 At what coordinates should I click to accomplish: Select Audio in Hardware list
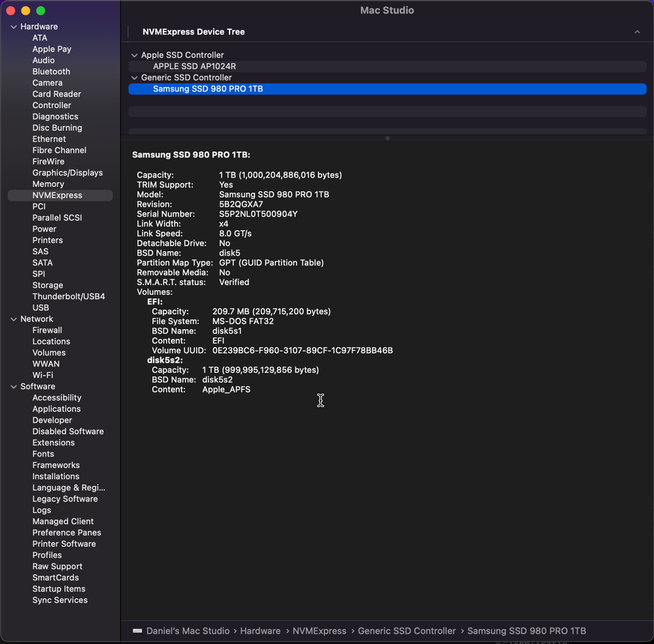(43, 61)
